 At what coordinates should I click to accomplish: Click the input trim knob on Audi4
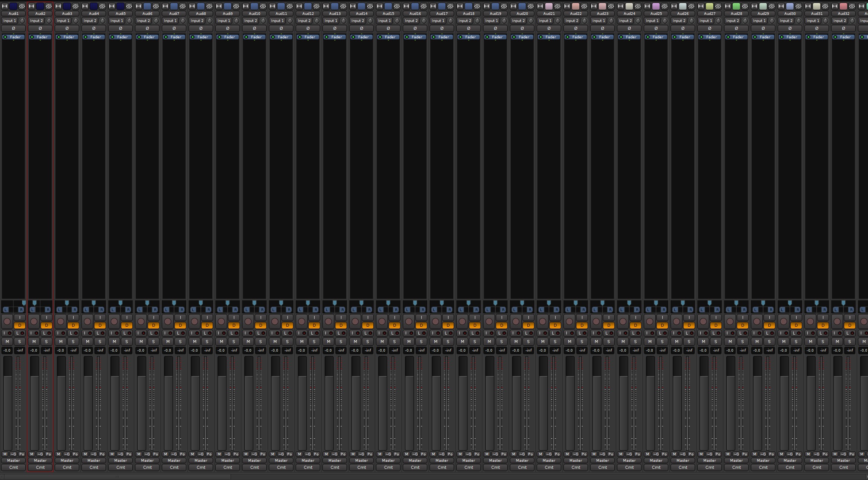pyautogui.click(x=102, y=21)
